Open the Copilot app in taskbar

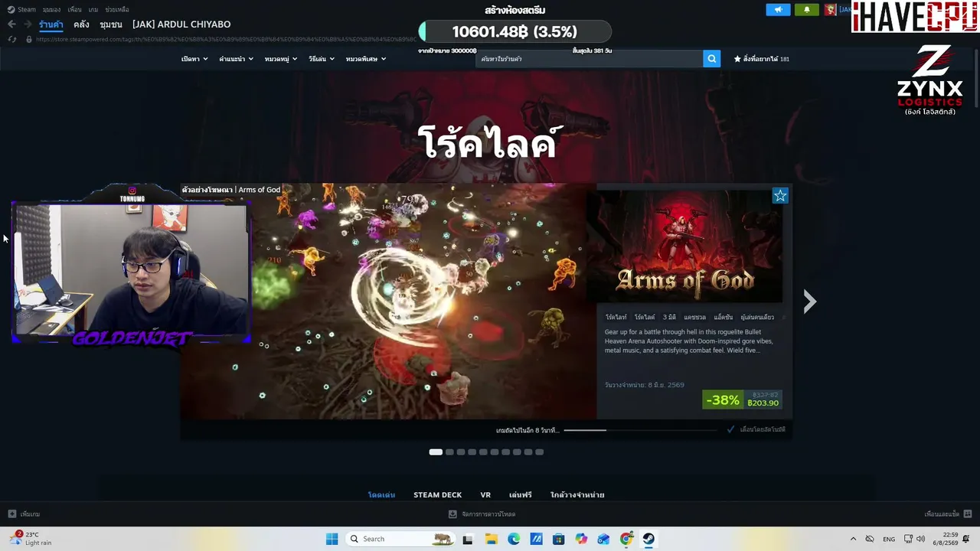[x=581, y=539]
